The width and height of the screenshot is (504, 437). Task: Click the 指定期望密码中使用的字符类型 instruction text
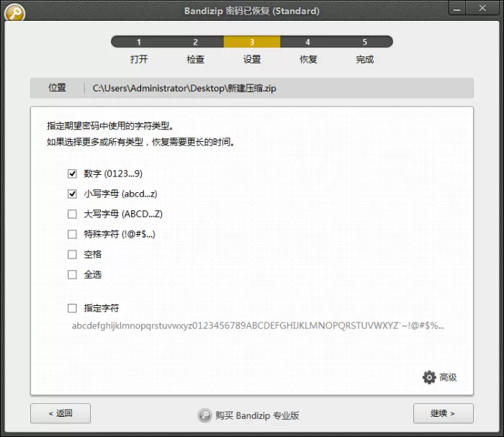tap(110, 126)
